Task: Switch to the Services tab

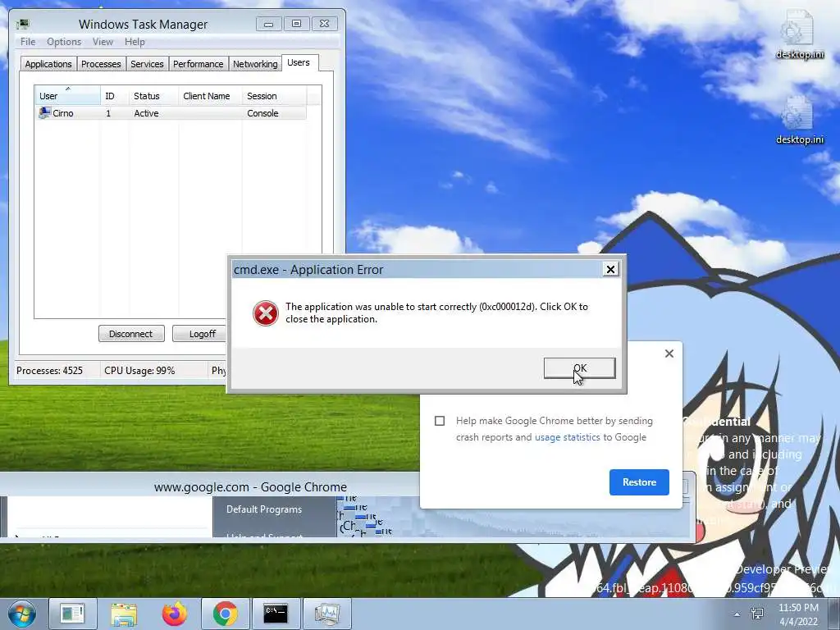Action: point(147,64)
